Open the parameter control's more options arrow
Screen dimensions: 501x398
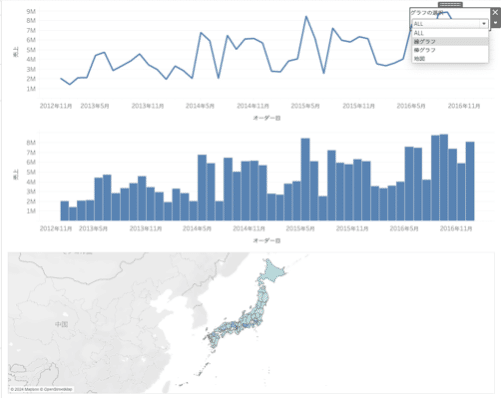point(495,23)
